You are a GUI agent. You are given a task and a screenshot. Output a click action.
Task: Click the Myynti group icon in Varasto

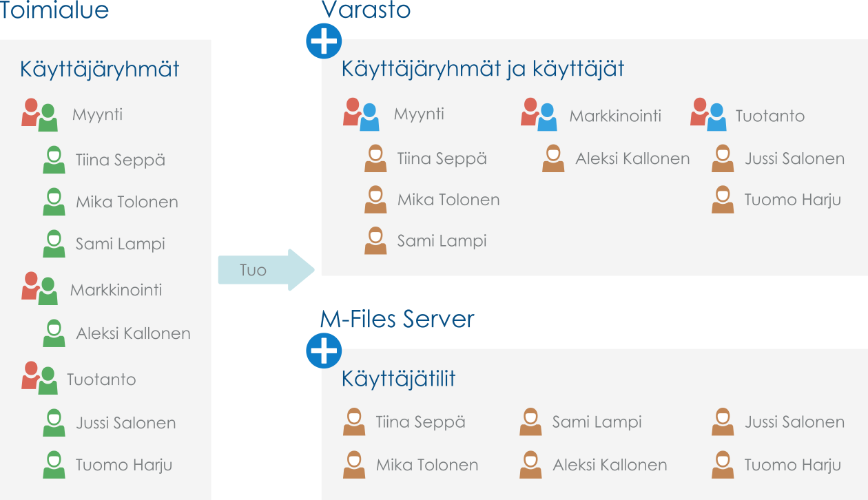[361, 114]
